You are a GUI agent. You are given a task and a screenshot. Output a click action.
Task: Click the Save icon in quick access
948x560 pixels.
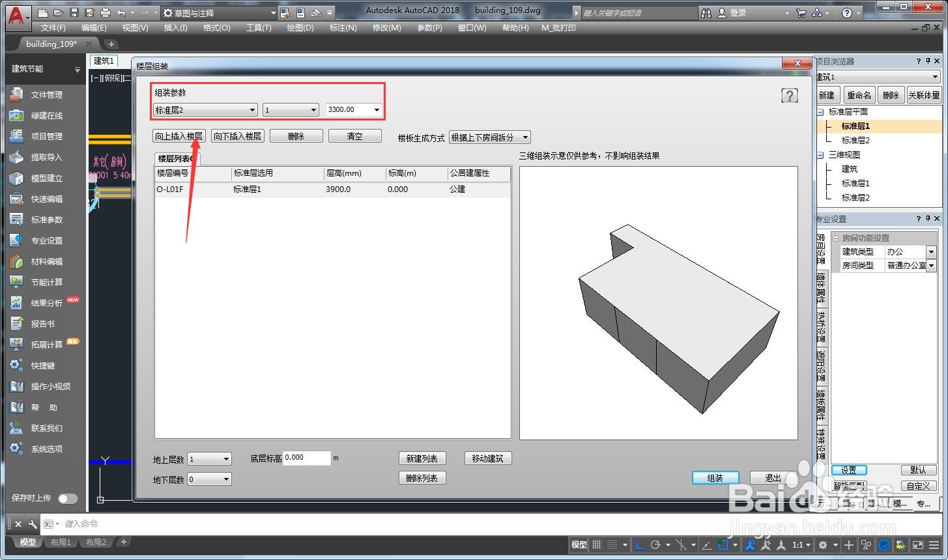point(74,13)
